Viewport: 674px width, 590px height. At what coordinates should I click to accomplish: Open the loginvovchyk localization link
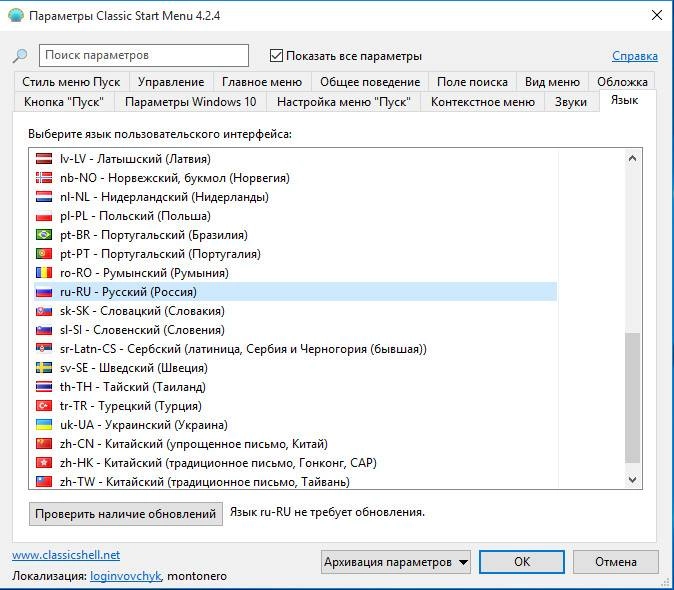click(126, 576)
